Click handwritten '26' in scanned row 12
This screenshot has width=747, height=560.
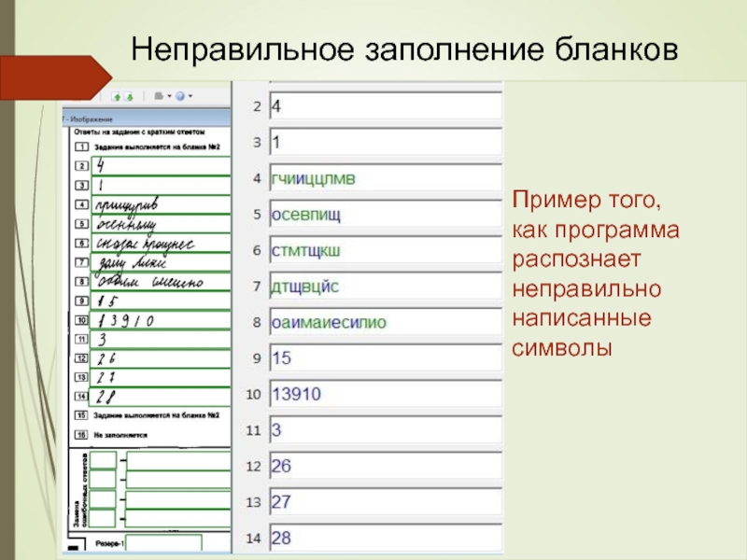click(106, 358)
